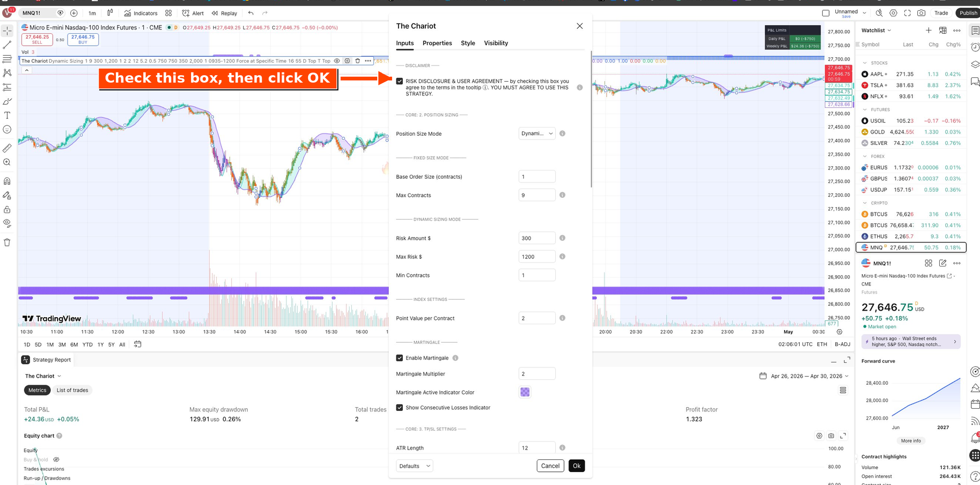Click the Ok button in dialog
This screenshot has width=980, height=485.
(x=577, y=466)
